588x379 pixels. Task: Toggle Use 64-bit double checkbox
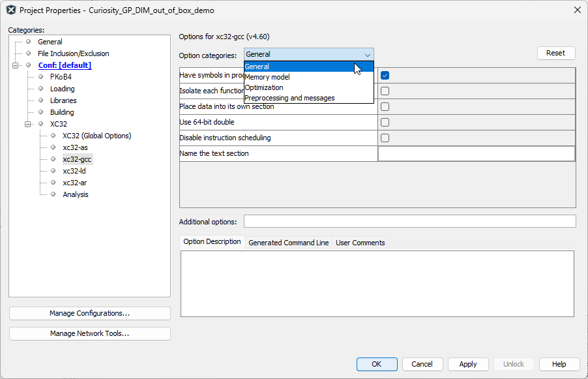point(385,123)
